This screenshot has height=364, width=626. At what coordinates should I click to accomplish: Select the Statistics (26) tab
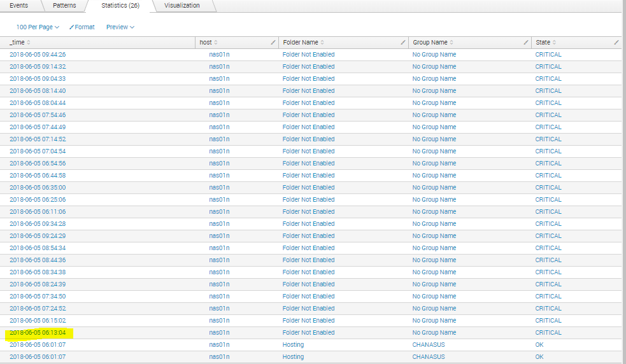click(120, 6)
